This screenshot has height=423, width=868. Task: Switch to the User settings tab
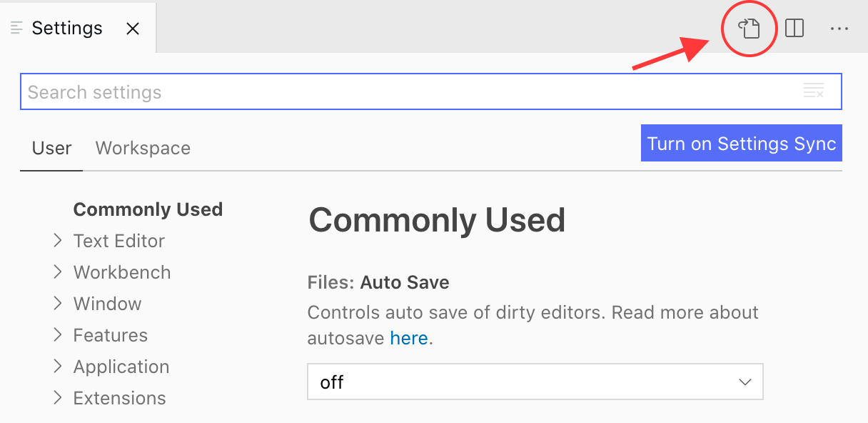pos(51,149)
